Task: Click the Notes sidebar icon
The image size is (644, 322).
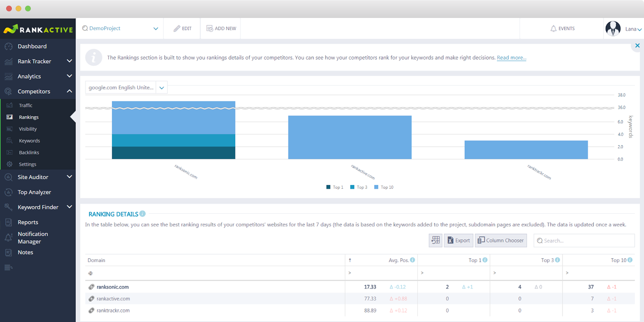Action: [x=9, y=252]
